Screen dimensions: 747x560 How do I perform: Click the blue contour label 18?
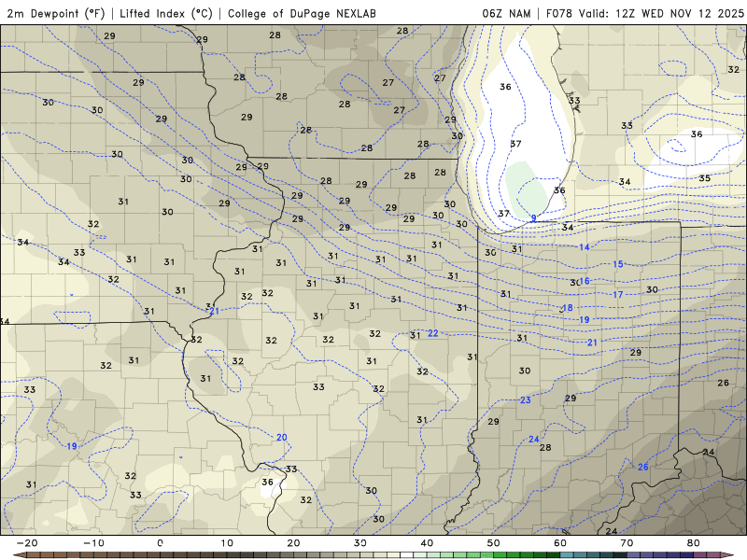(x=568, y=308)
